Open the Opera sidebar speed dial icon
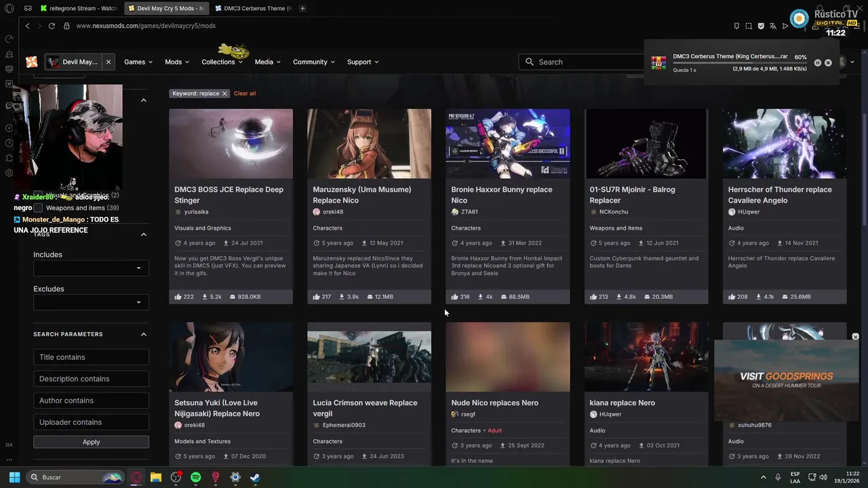This screenshot has height=488, width=868. (9, 39)
